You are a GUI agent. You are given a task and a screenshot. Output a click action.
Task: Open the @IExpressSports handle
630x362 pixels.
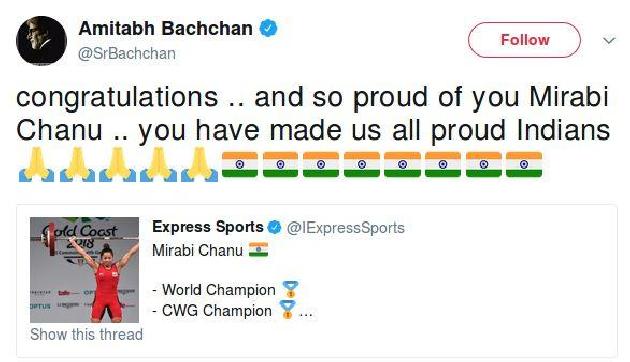(346, 228)
